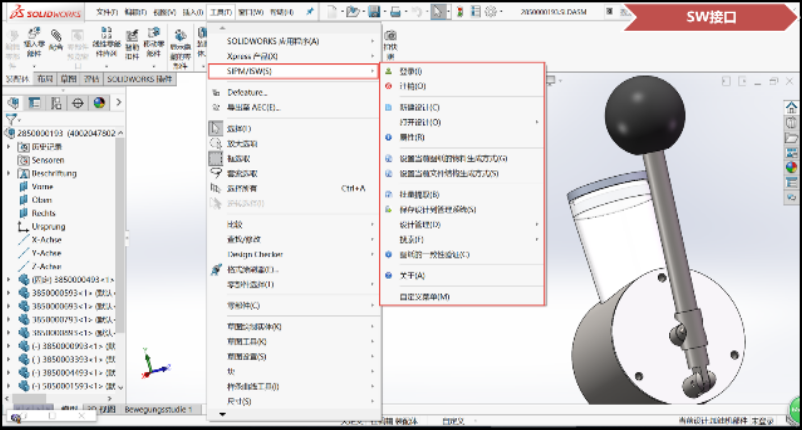Click the File Explorer folder icon in task pane
Viewport: 802px width, 431px height.
pyautogui.click(x=791, y=138)
